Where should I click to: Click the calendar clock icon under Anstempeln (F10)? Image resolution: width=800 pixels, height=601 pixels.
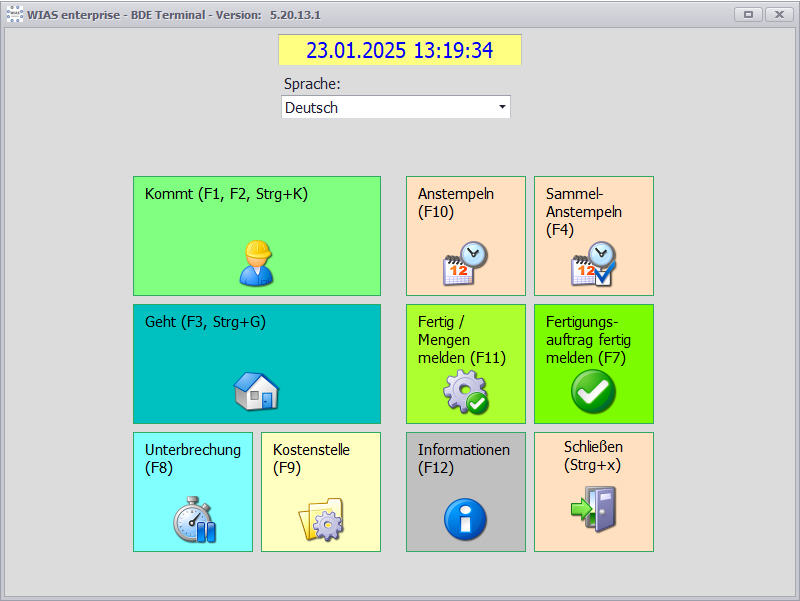pos(465,264)
